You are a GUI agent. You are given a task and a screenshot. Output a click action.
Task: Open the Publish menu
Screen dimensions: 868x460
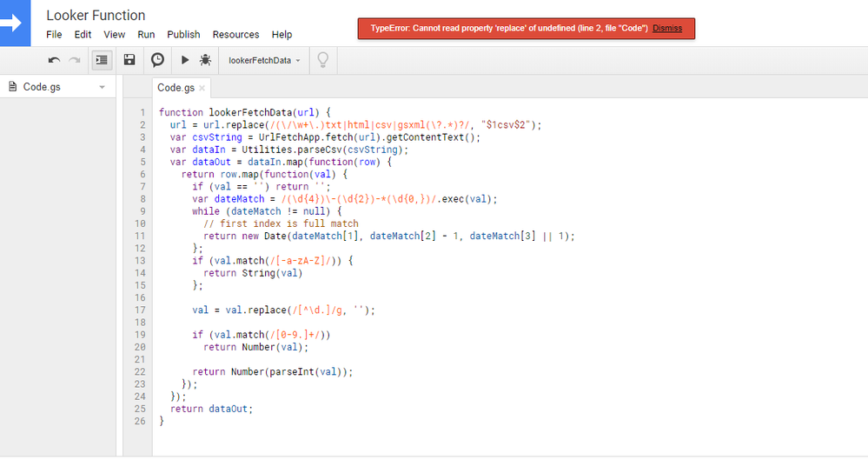pyautogui.click(x=183, y=35)
